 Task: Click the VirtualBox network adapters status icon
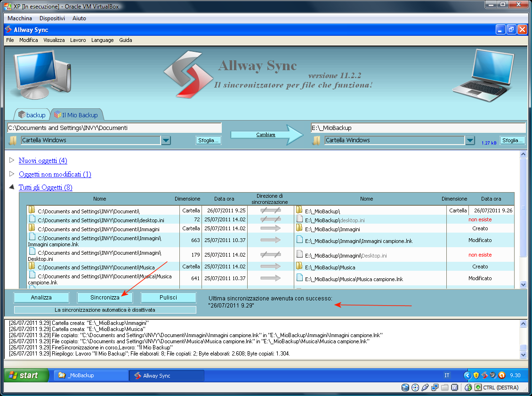[x=435, y=388]
